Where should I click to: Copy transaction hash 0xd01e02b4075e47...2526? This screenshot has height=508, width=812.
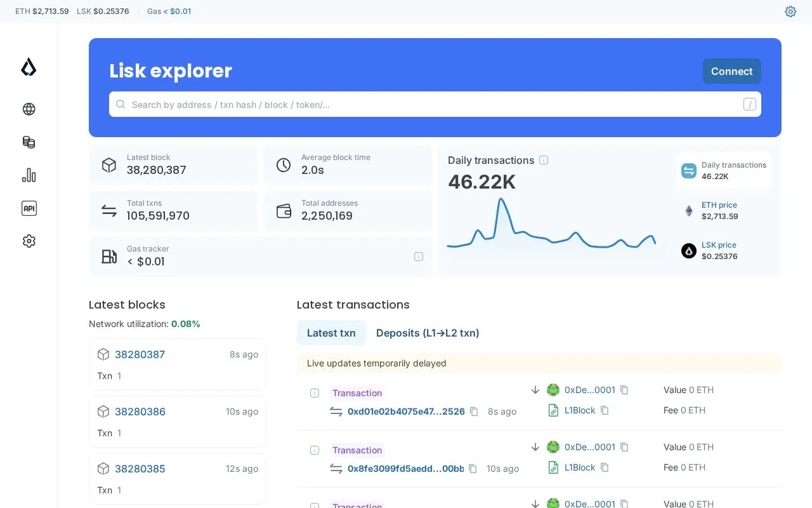(x=474, y=411)
